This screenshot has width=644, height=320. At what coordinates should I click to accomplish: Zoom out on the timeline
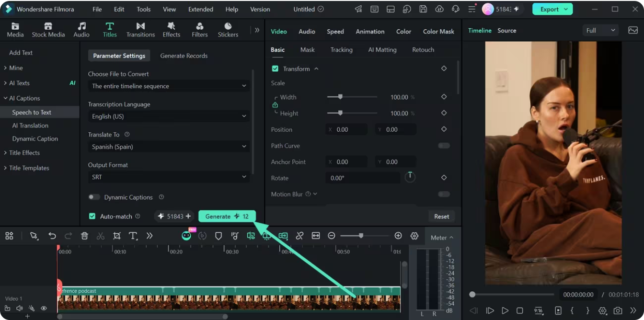click(x=331, y=236)
